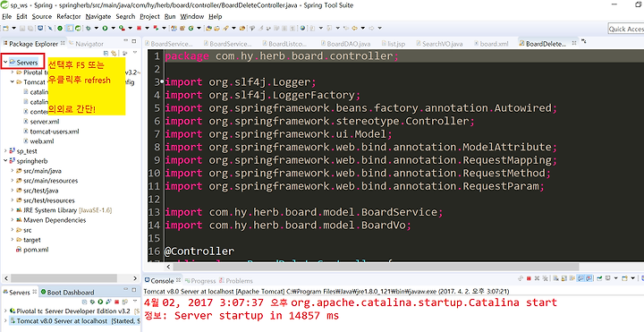Toggle Link with Editor in Package Explorer
This screenshot has height=332, width=644.
point(114,53)
